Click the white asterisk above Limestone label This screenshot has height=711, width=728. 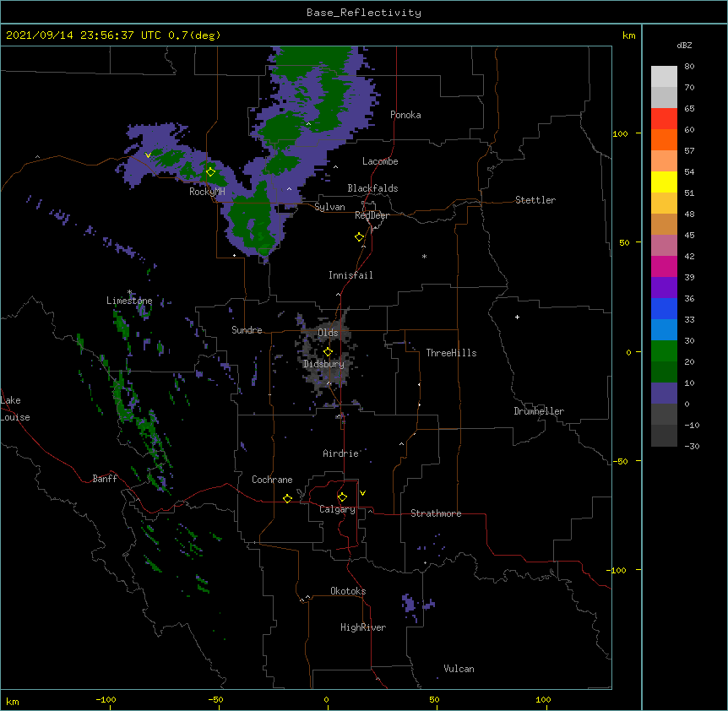[x=130, y=292]
